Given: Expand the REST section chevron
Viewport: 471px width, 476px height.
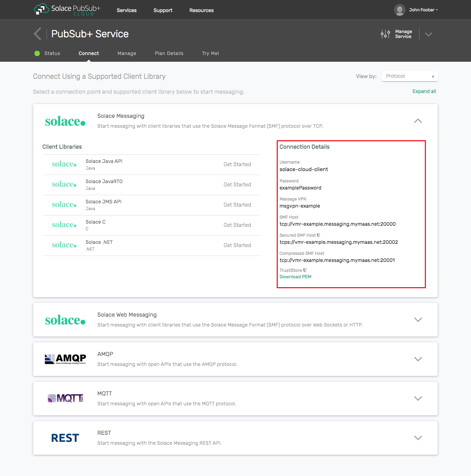Looking at the screenshot, I should point(418,438).
